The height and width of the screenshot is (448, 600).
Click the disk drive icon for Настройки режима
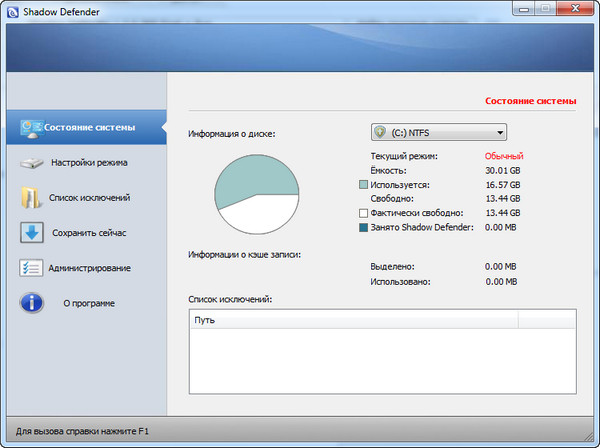(x=32, y=162)
